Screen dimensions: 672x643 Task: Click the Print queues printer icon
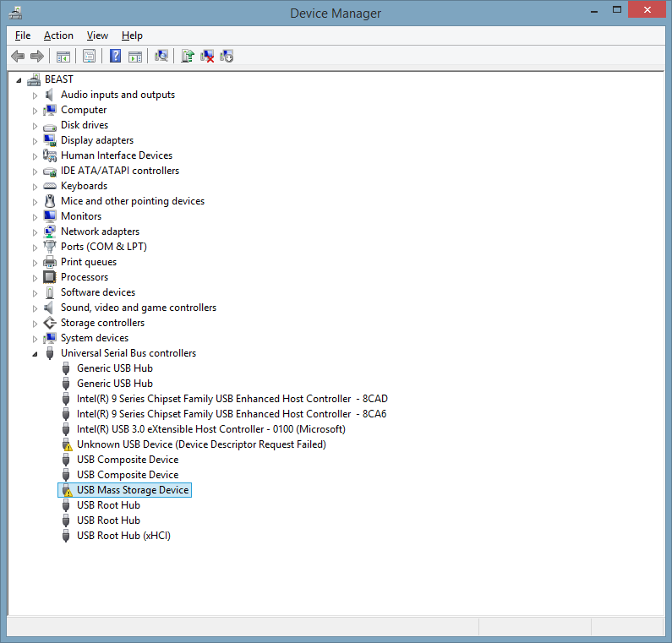pyautogui.click(x=50, y=262)
